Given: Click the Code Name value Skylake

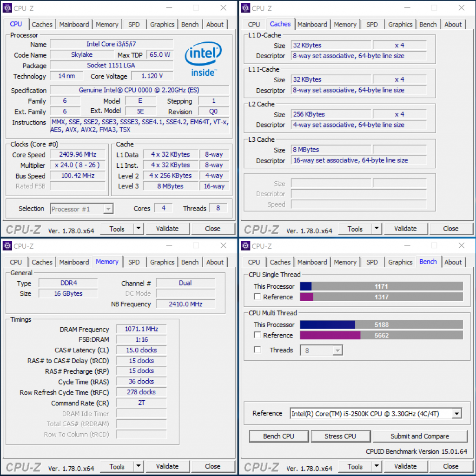Looking at the screenshot, I should (x=82, y=55).
